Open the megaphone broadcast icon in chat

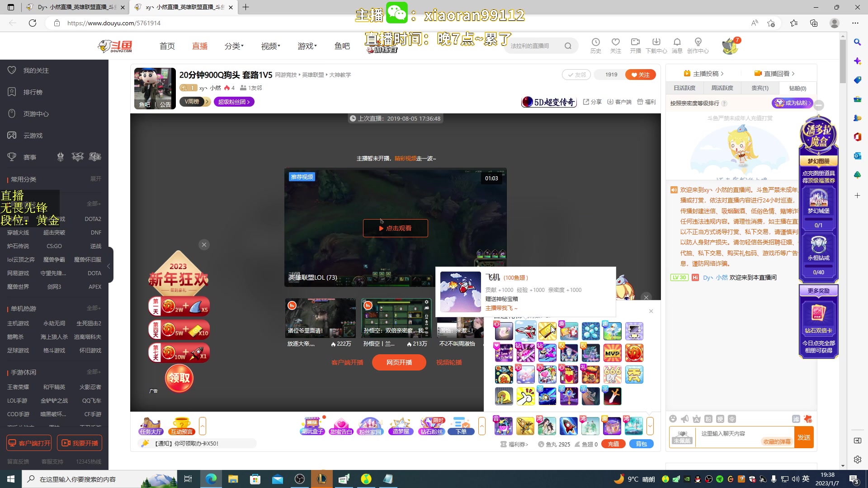pos(685,419)
